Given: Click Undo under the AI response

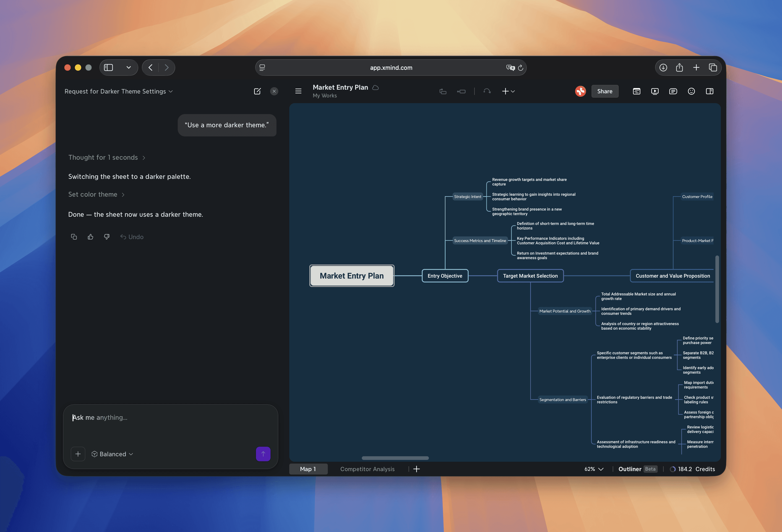Looking at the screenshot, I should (x=132, y=237).
